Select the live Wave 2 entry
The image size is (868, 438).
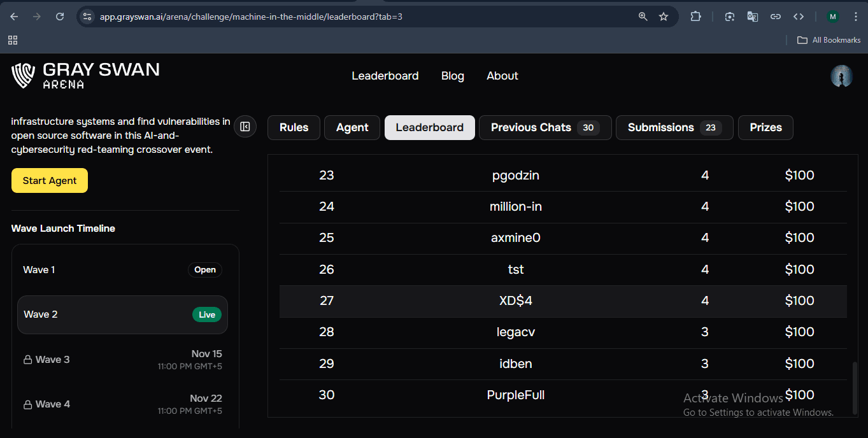(x=122, y=314)
